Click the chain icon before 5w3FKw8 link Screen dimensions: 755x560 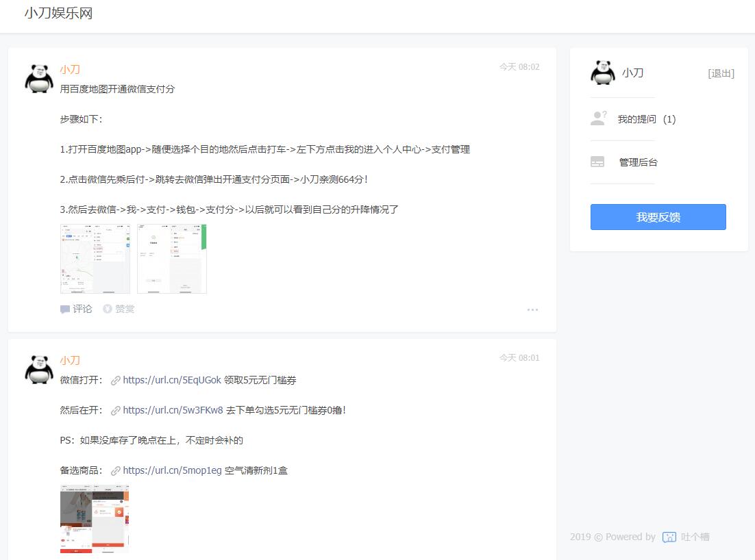pyautogui.click(x=116, y=411)
